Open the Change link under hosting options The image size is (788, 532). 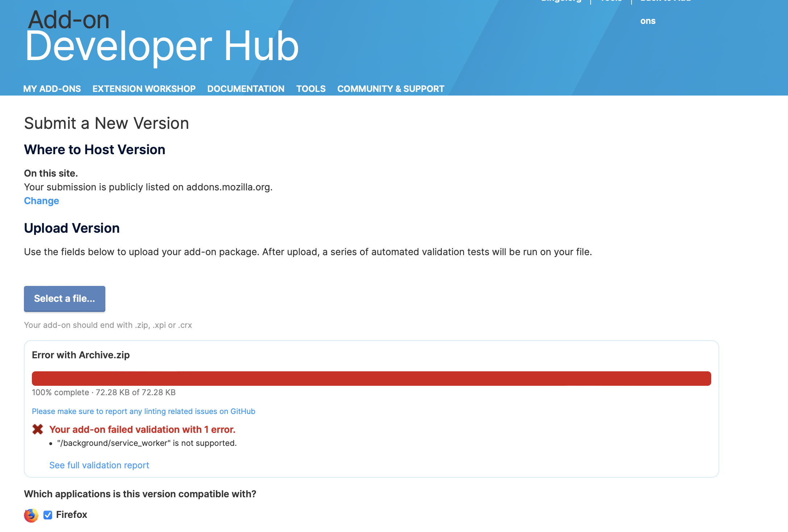(x=41, y=201)
